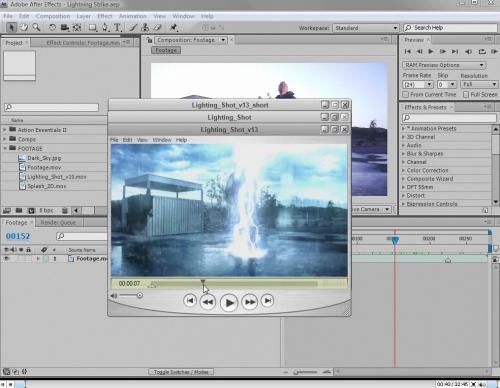Screen dimensions: 500x388
Task: Select the Rectangle mask tool
Action: click(92, 27)
